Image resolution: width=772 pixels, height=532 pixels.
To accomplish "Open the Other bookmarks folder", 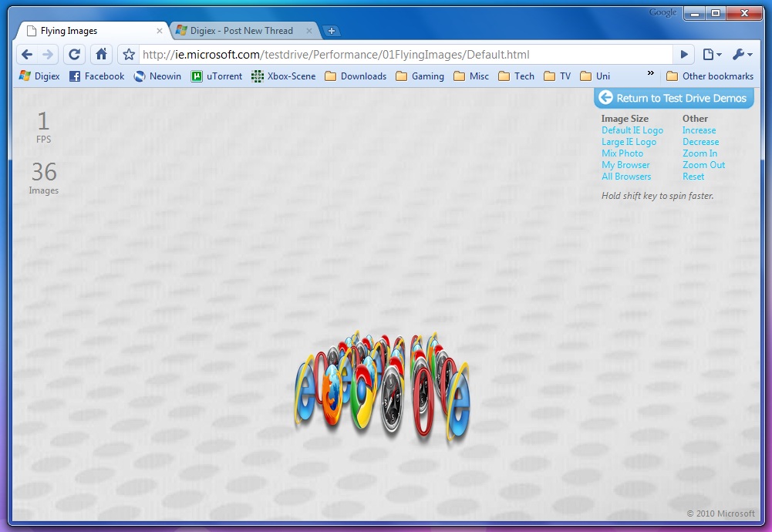I will coord(710,76).
